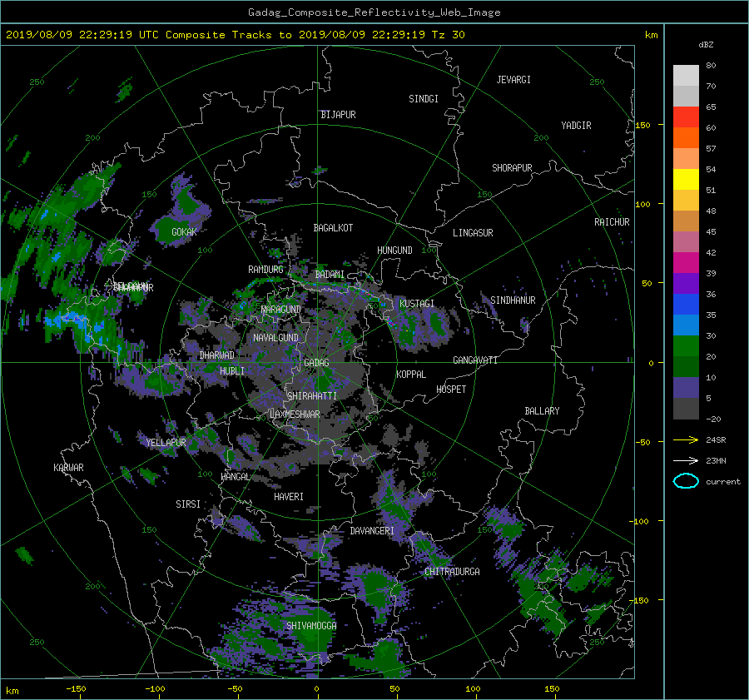Click the YELLAPUR city label

166,443
